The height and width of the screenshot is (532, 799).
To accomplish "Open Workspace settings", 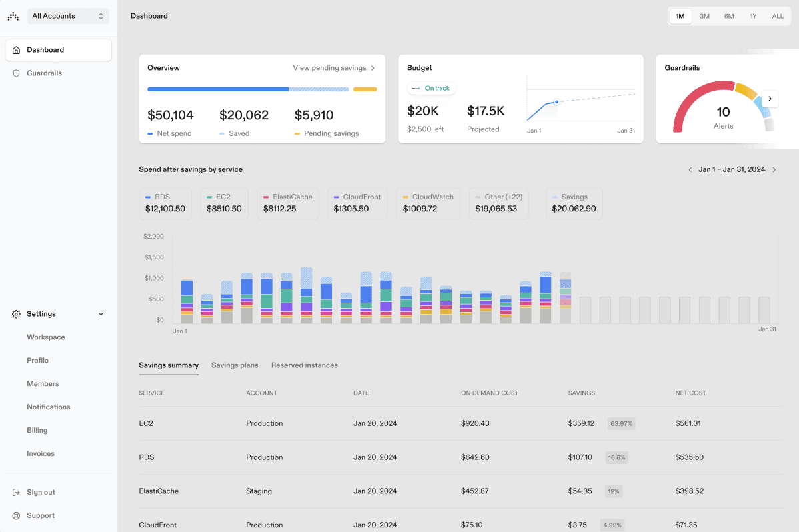I will [46, 337].
